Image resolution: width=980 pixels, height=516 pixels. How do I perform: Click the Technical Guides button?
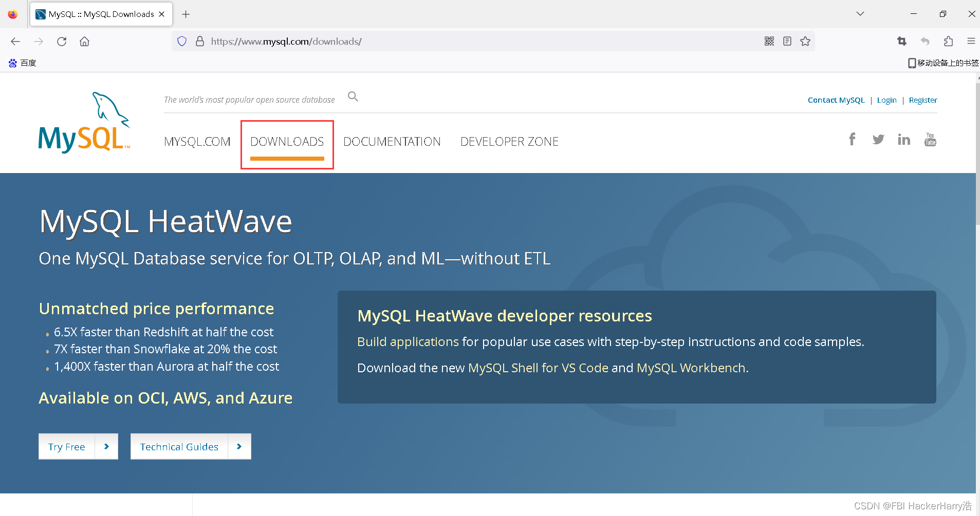pyautogui.click(x=191, y=446)
